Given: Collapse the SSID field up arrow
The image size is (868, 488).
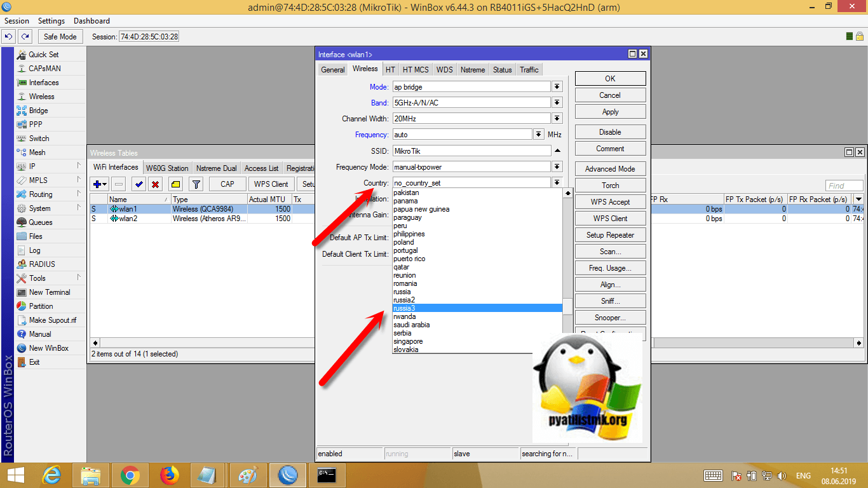Looking at the screenshot, I should pos(557,151).
